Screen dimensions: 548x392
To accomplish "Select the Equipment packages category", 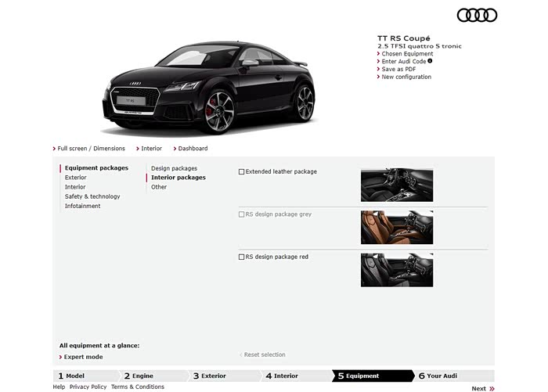I will point(96,168).
